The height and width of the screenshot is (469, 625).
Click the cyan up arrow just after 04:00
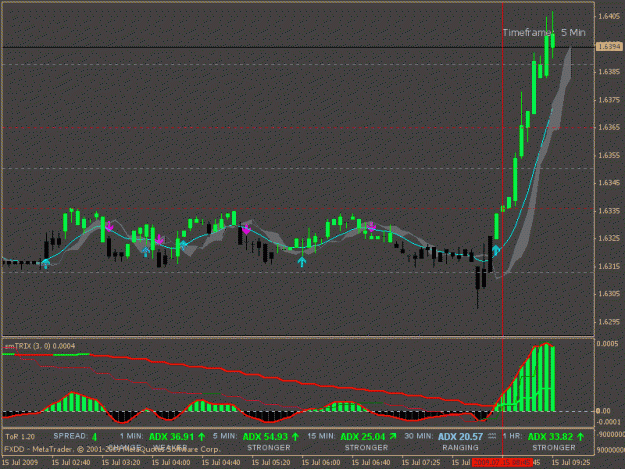(183, 245)
